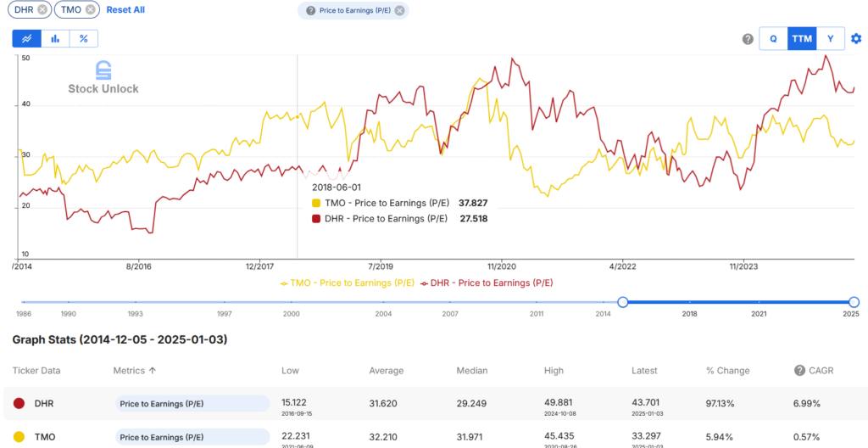Click tooltip DHR value 27.518

473,218
